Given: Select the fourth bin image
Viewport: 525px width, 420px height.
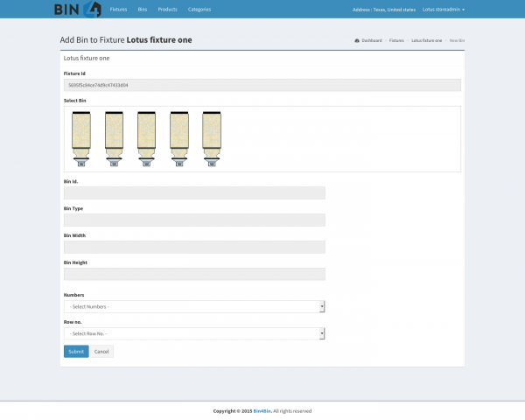Looking at the screenshot, I should click(178, 137).
